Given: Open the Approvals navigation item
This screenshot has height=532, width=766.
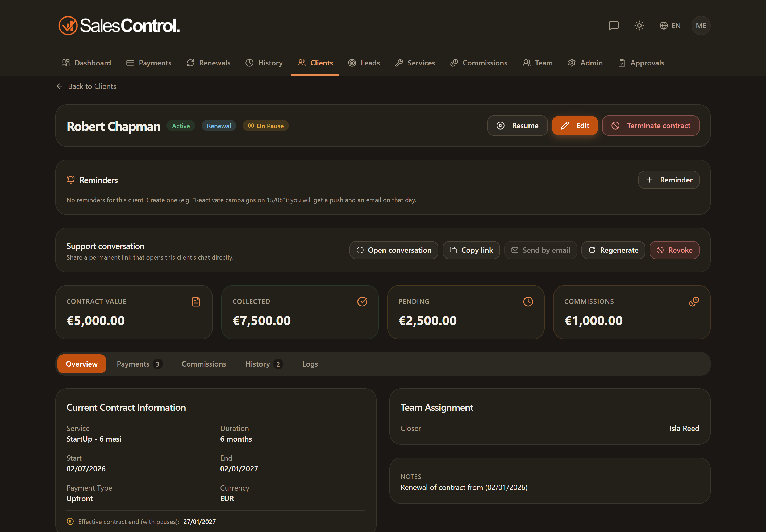Looking at the screenshot, I should [641, 63].
